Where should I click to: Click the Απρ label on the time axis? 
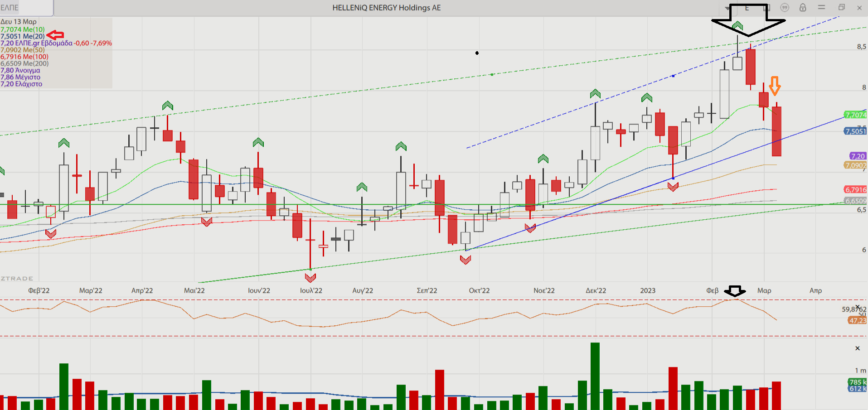pos(816,290)
